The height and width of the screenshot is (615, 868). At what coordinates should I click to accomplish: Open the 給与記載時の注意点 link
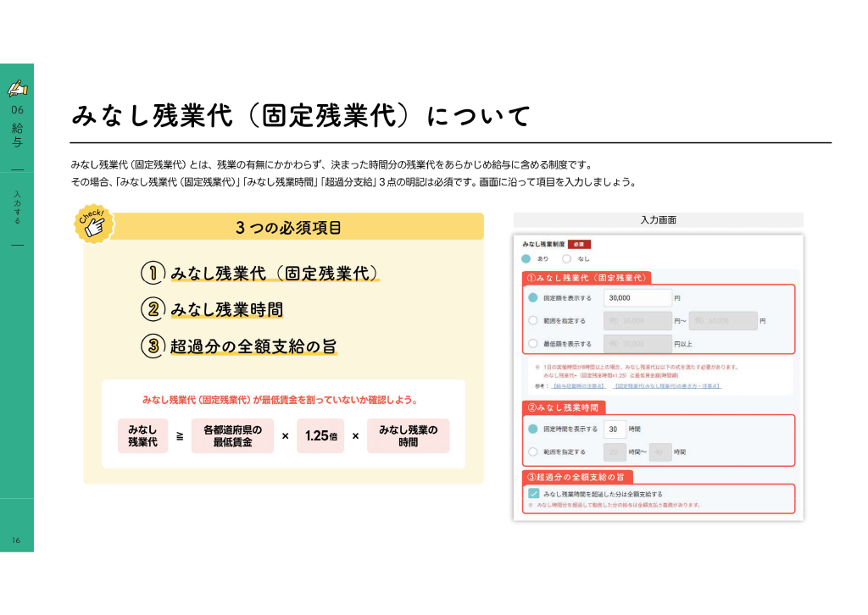click(578, 386)
